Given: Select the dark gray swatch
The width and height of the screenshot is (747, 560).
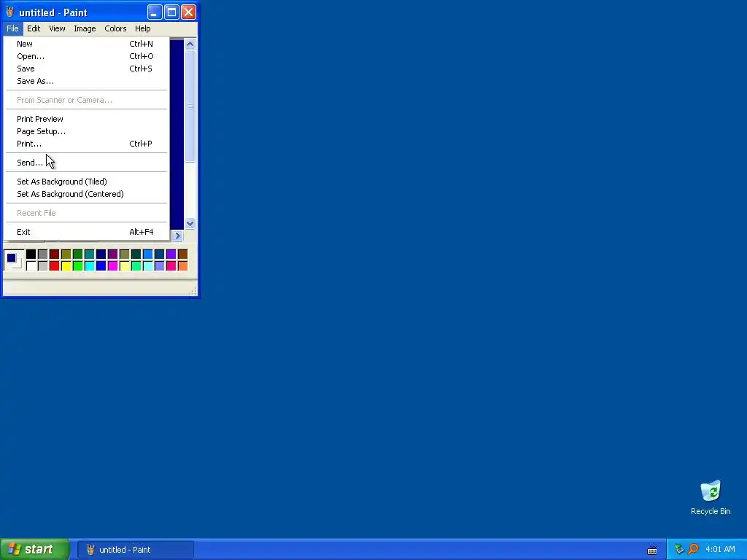Looking at the screenshot, I should pos(43,254).
